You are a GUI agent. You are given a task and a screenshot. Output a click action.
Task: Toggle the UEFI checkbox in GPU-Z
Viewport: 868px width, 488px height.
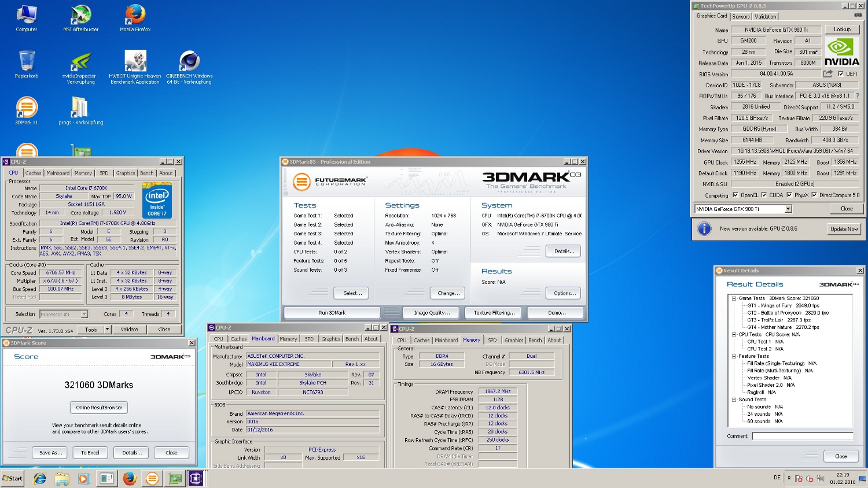pyautogui.click(x=841, y=73)
